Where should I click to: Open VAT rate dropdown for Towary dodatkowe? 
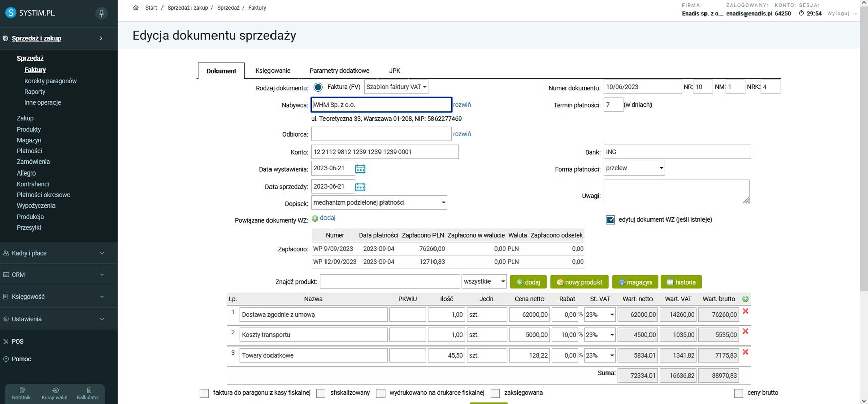click(x=600, y=355)
